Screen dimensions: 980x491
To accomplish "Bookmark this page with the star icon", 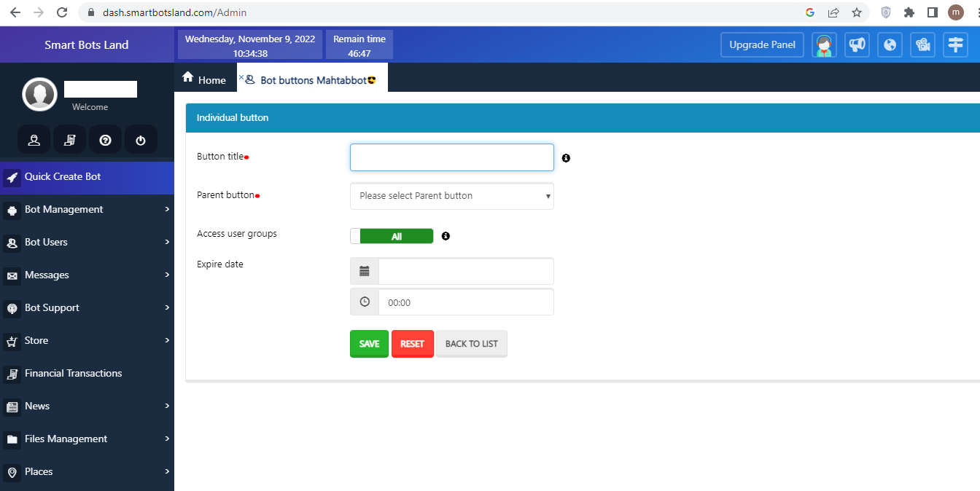I will [857, 12].
